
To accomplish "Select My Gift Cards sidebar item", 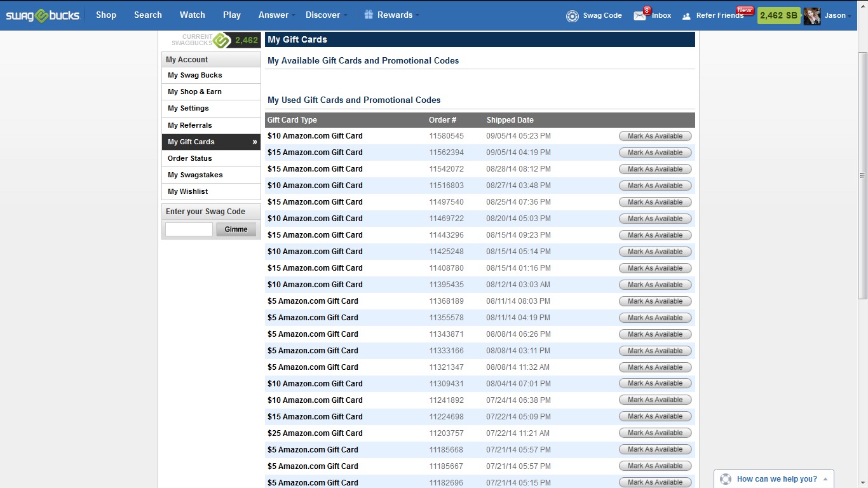I will (211, 142).
